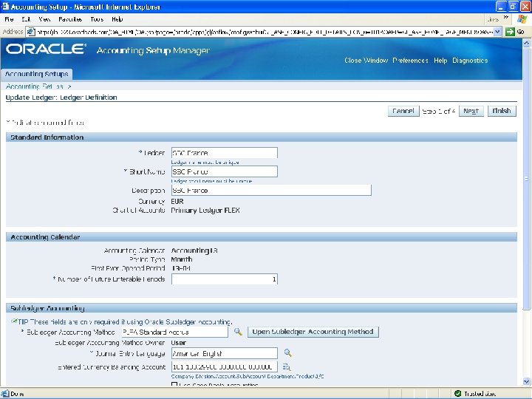This screenshot has width=532, height=399.
Task: Click the vertical scrollbar thumb
Action: 526,178
